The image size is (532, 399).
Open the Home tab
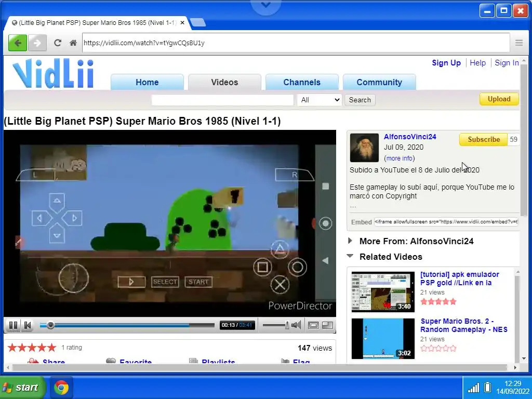147,82
